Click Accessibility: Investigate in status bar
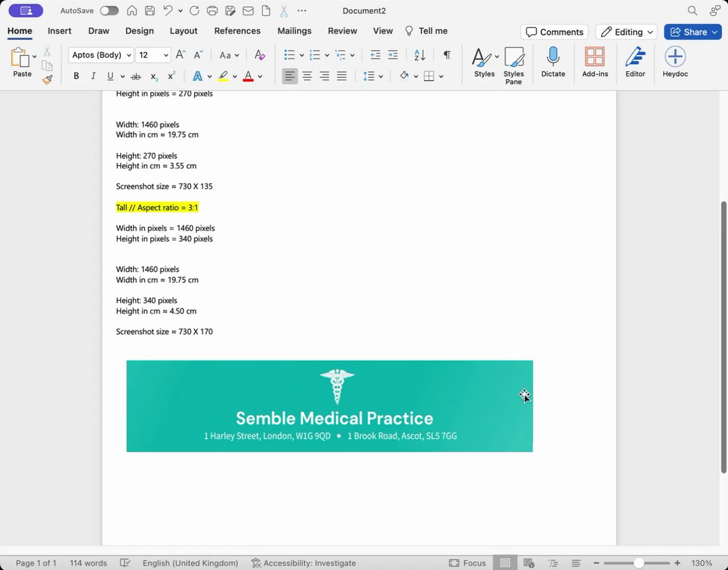Screen dimensions: 728x570 pyautogui.click(x=304, y=563)
